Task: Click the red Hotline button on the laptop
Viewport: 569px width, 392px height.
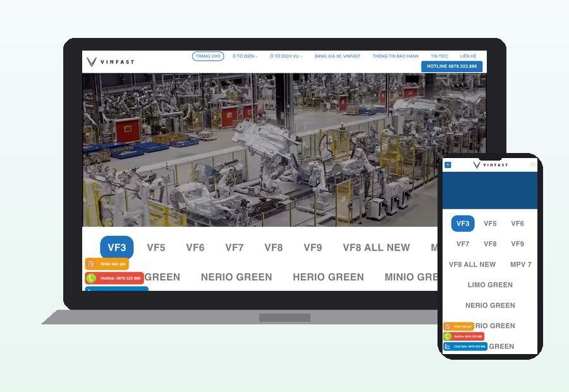Action: tap(114, 278)
